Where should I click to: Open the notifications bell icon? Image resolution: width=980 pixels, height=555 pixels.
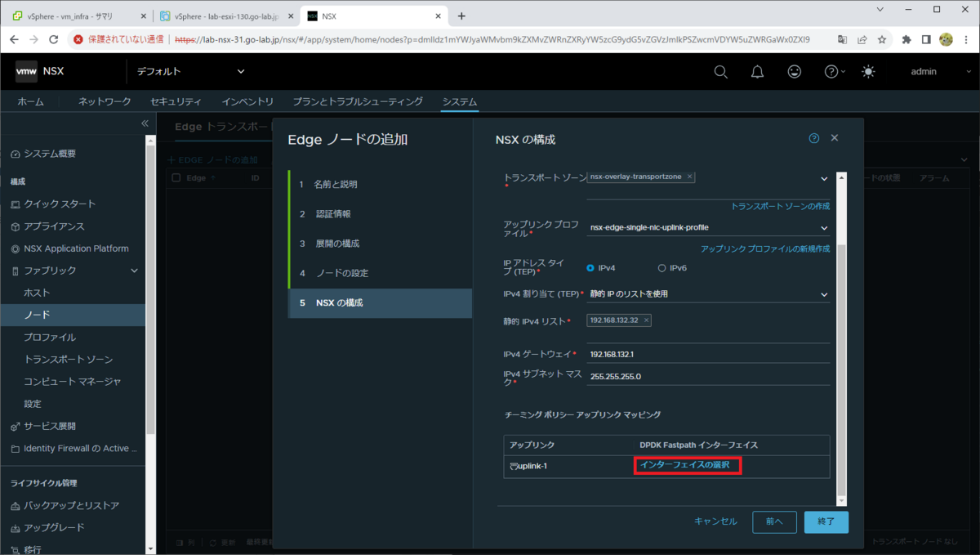757,72
